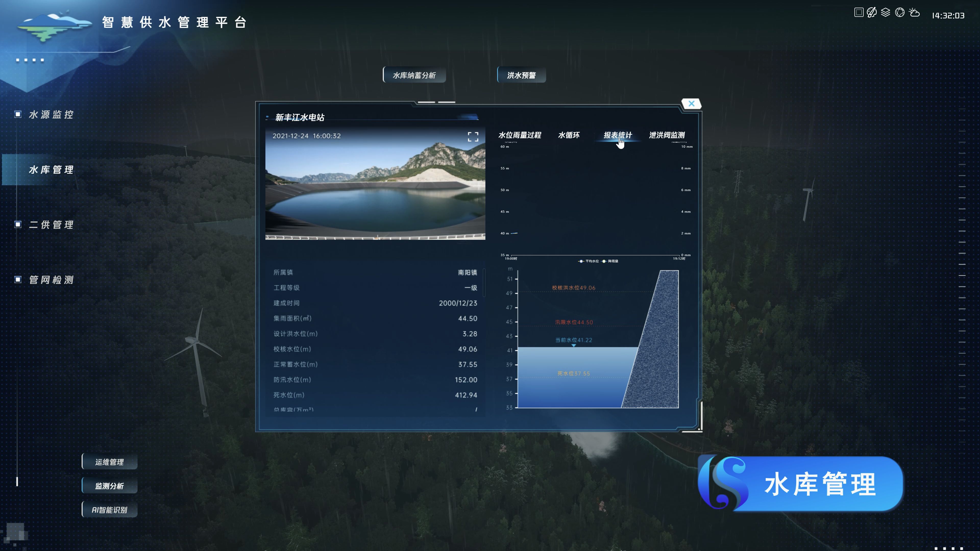Click the wireframe globe icon

900,12
